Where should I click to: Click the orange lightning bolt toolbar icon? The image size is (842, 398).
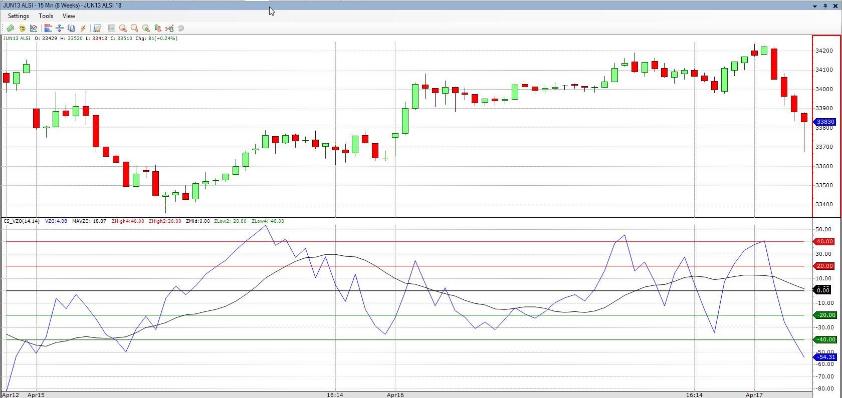pyautogui.click(x=83, y=28)
